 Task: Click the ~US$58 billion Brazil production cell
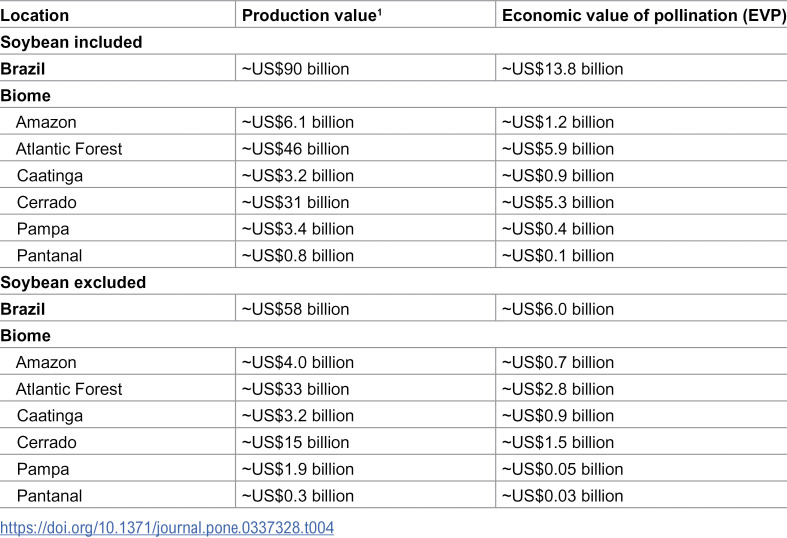pos(295,309)
